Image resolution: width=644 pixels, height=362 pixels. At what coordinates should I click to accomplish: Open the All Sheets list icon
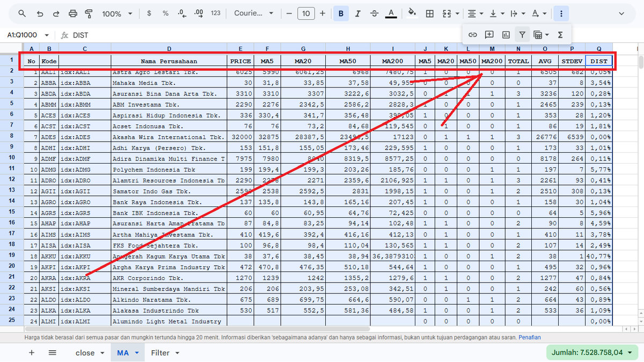52,352
